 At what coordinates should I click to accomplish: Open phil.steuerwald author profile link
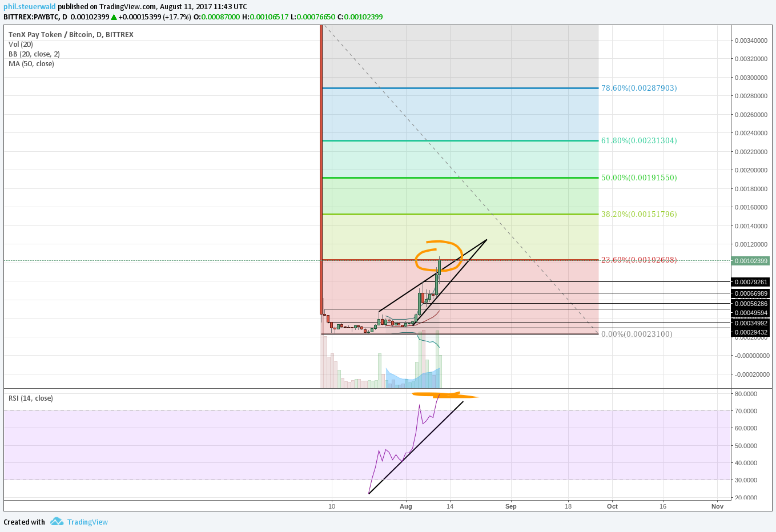pos(30,7)
